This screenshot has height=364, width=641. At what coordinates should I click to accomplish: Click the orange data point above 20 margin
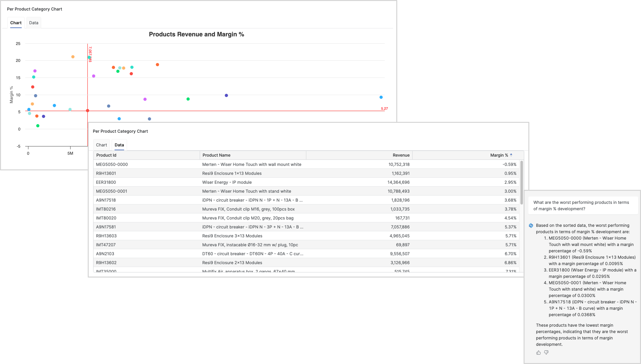[73, 57]
